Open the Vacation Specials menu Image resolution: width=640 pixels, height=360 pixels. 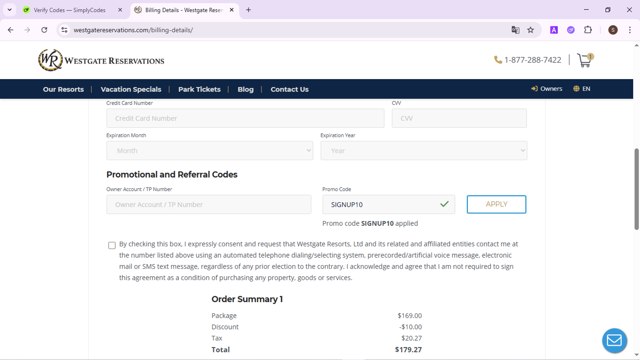(131, 89)
